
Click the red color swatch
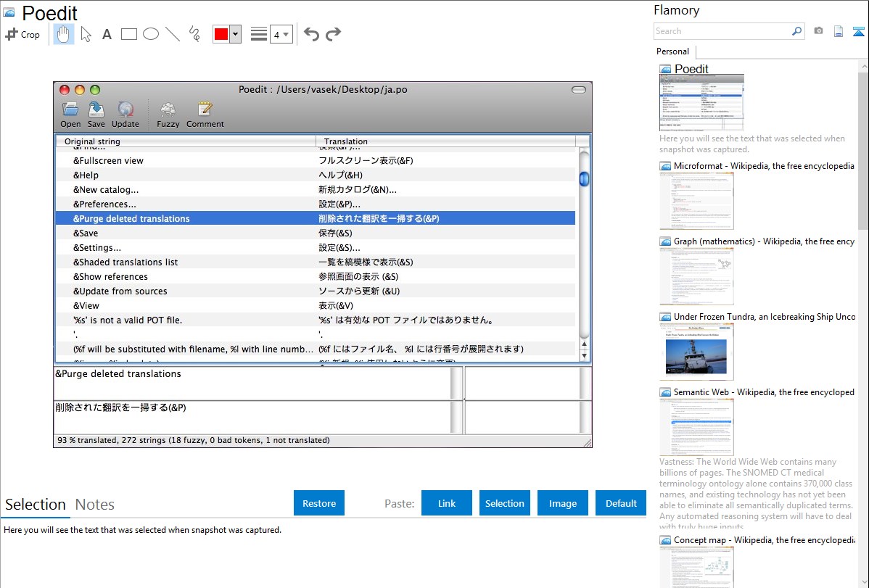(x=221, y=34)
